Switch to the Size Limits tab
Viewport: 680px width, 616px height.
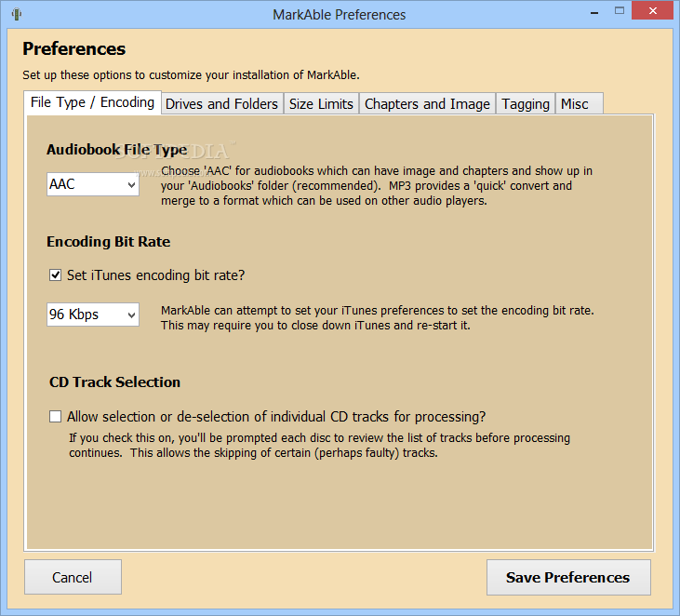click(x=321, y=104)
